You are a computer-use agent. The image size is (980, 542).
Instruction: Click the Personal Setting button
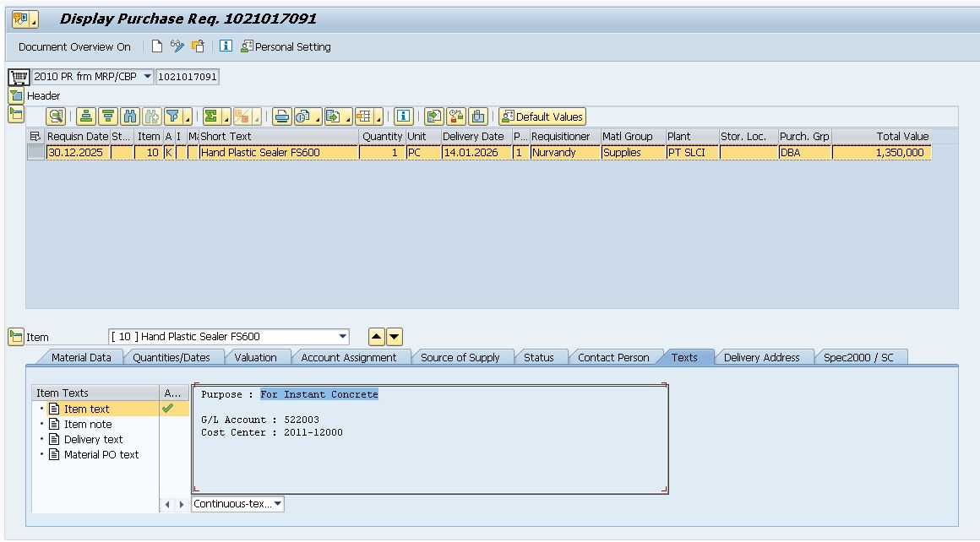click(x=286, y=46)
